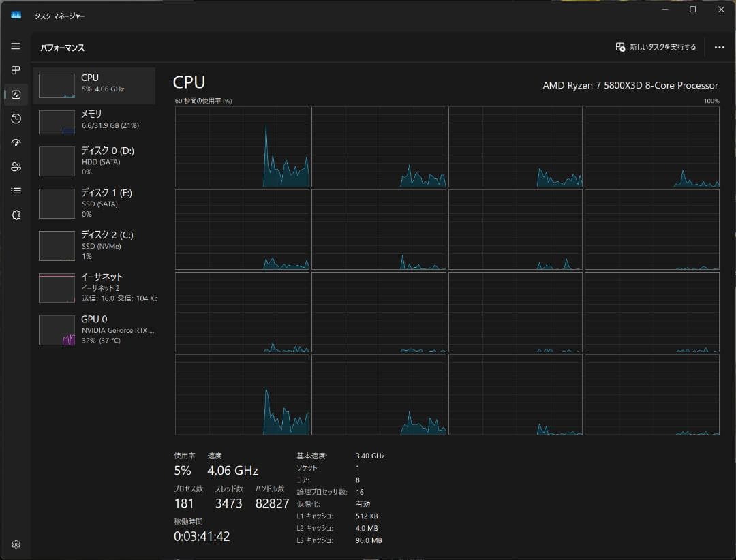Open the Details view in the sidebar
This screenshot has height=560, width=736.
click(16, 191)
